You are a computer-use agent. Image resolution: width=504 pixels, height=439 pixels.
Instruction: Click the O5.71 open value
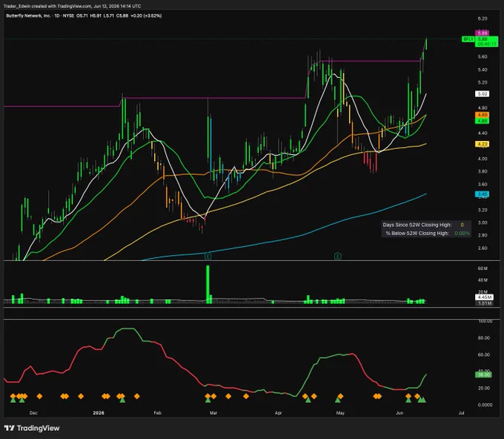tap(82, 16)
